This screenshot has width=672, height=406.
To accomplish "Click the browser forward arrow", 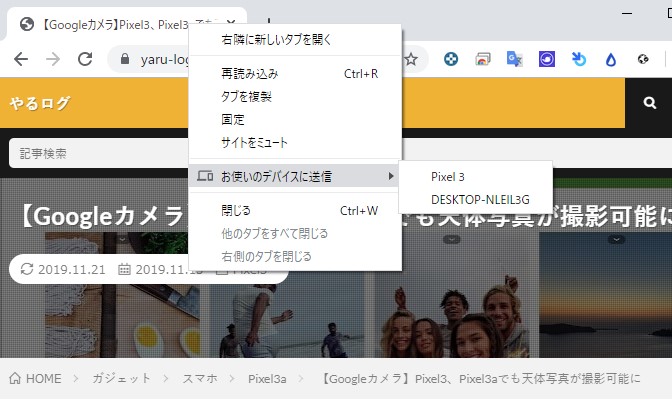I will pos(53,59).
